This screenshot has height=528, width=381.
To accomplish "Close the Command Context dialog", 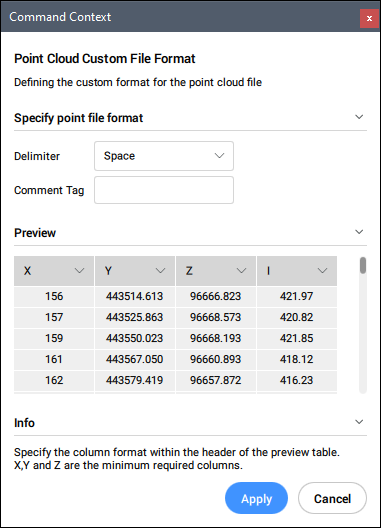I will [369, 18].
